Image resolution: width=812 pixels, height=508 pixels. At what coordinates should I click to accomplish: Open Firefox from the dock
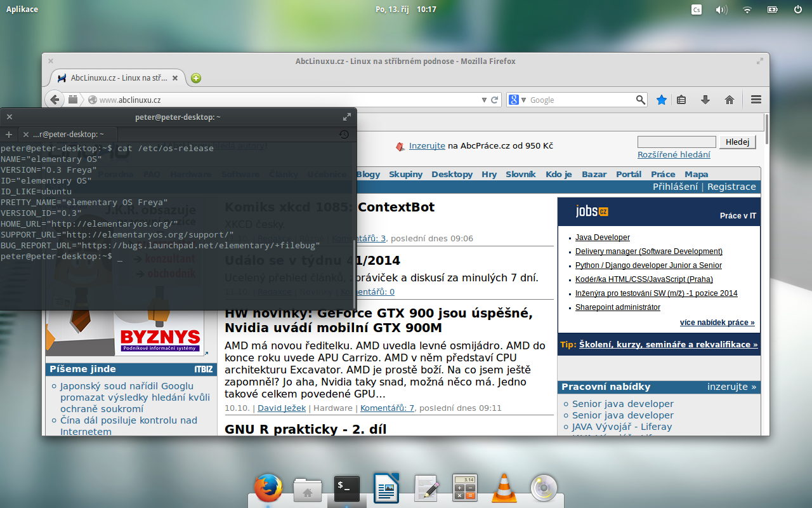point(268,488)
